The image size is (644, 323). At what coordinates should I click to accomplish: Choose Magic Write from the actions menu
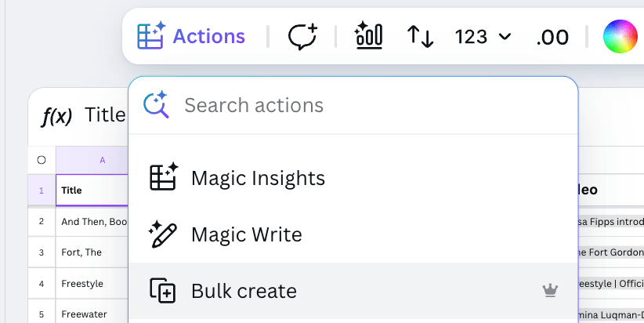246,234
